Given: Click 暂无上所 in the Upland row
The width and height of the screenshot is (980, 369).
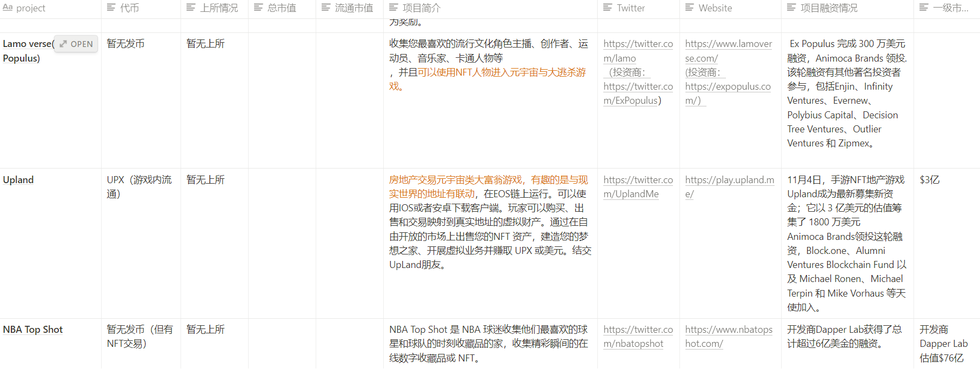Looking at the screenshot, I should click(x=205, y=180).
